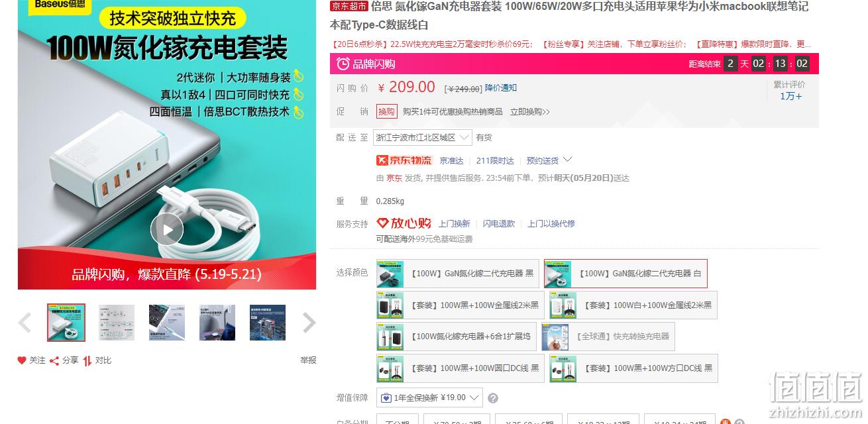Click the 京东 seller link in shipping info
The width and height of the screenshot is (868, 424).
coord(394,178)
